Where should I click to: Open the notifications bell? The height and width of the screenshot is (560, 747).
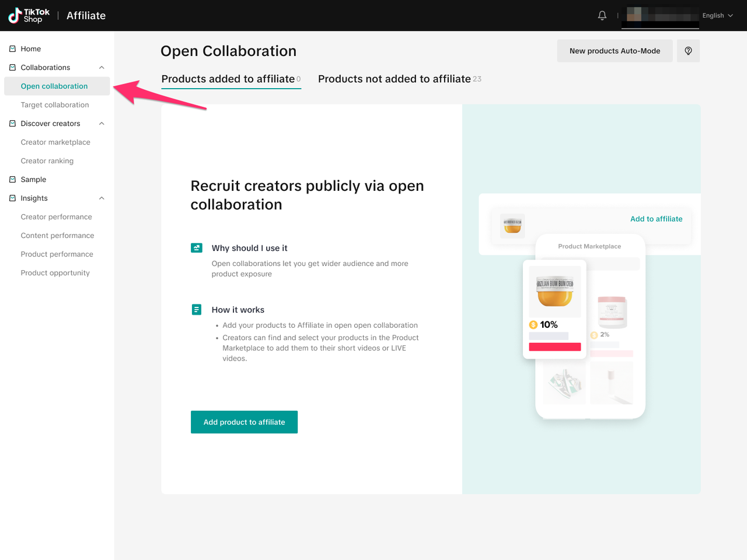(602, 16)
